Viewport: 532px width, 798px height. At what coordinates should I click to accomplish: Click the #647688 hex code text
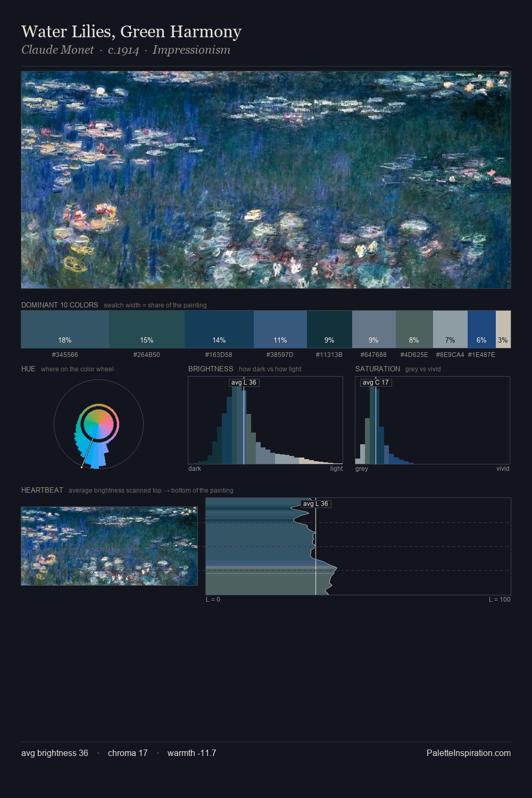(373, 354)
